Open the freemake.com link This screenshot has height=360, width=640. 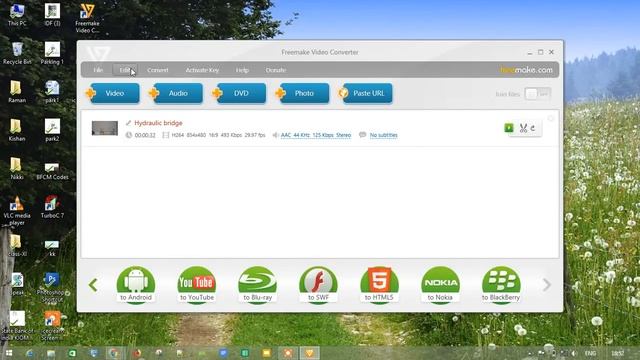pos(526,70)
